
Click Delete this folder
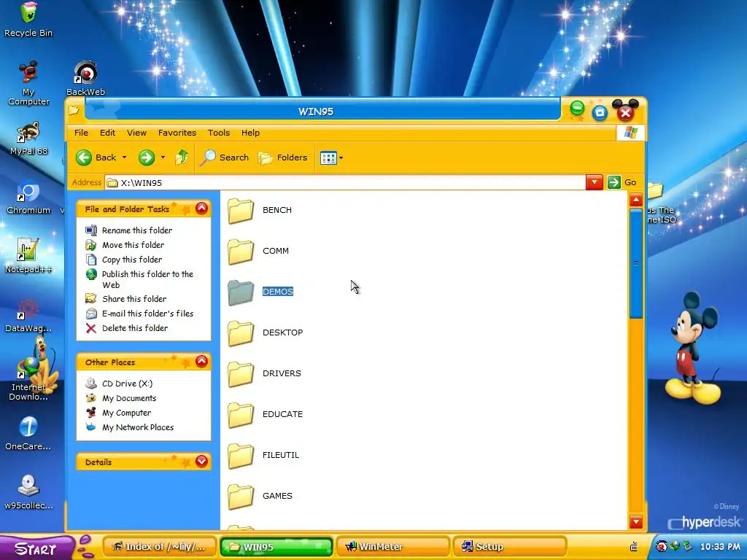pos(127,328)
